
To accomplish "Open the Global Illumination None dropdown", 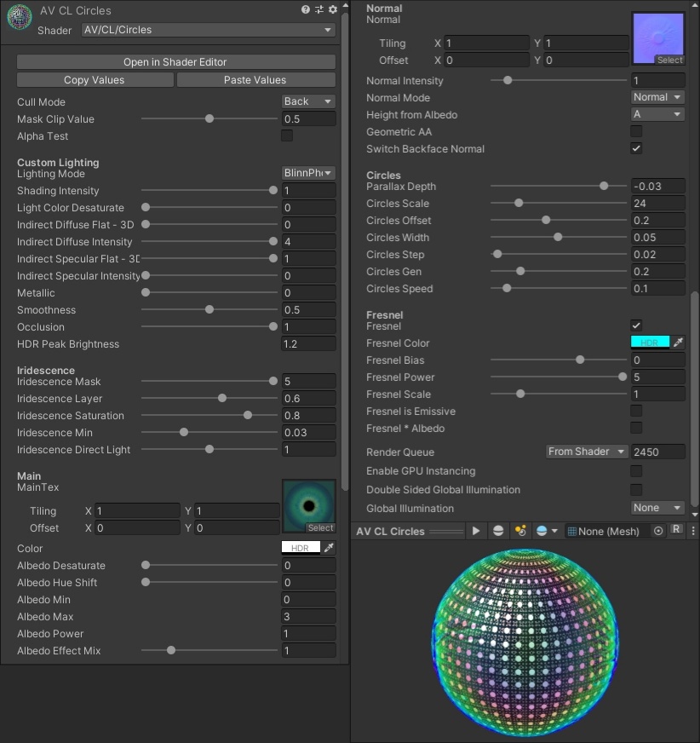I will coord(657,507).
